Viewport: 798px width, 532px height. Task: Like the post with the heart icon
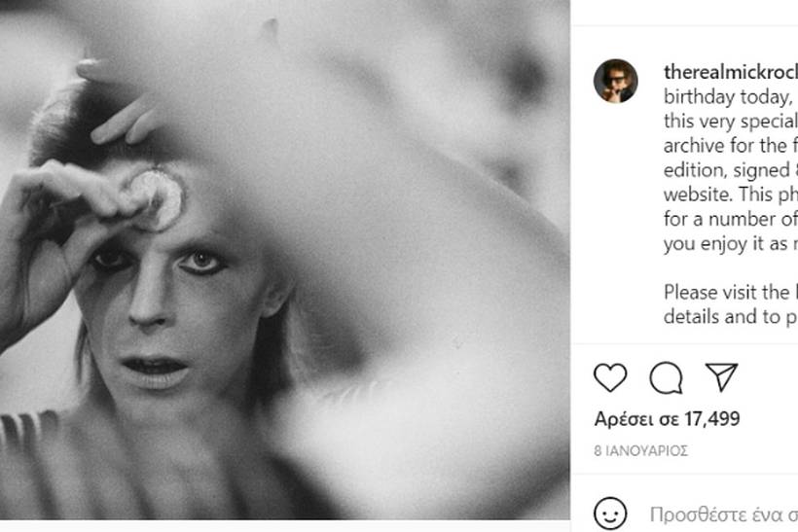coord(610,377)
